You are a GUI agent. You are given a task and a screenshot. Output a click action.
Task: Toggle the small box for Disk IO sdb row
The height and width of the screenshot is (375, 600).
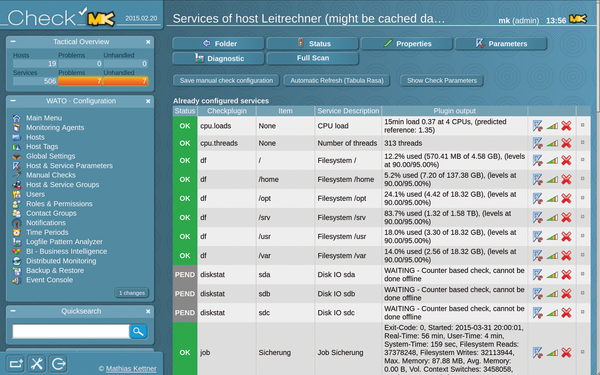coord(582,293)
